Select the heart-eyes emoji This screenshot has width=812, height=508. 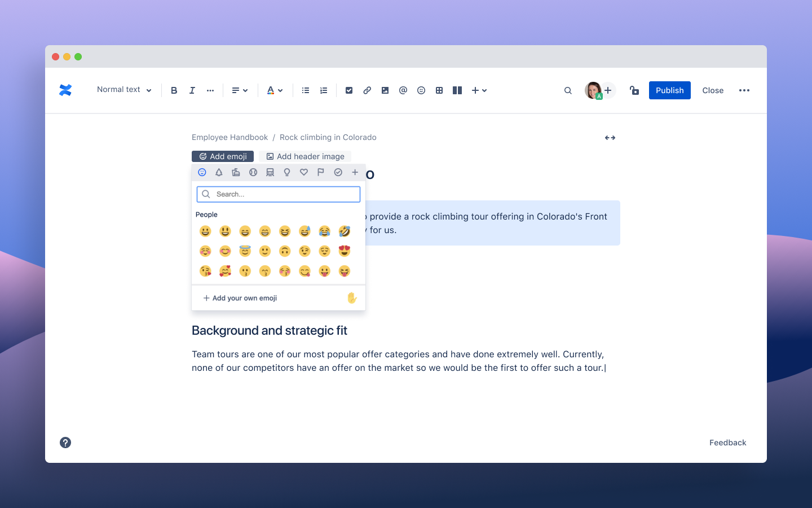coord(345,251)
